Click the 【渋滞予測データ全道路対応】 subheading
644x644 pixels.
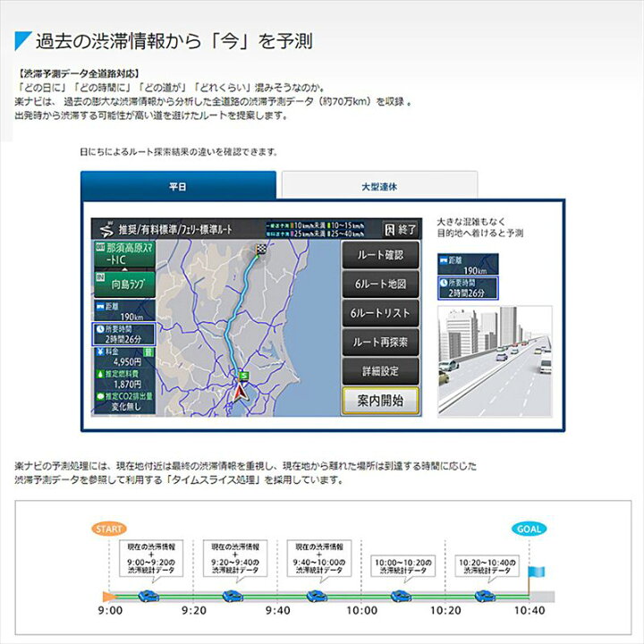tap(78, 74)
